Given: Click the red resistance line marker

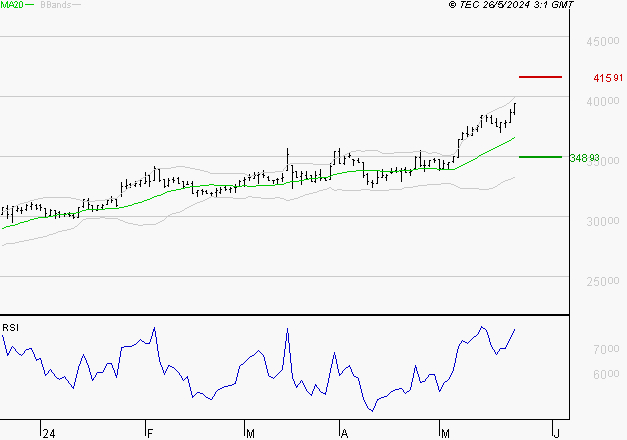Looking at the screenshot, I should tap(540, 77).
